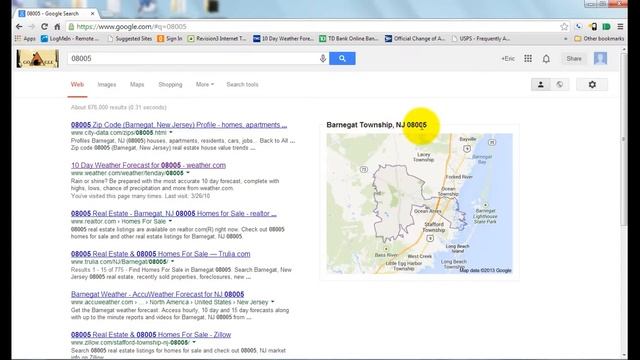This screenshot has width=640, height=360.
Task: Expand arrow next to accuweather.com URL
Action: click(272, 302)
